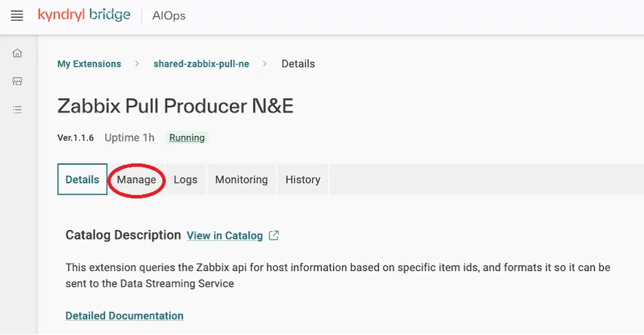Click external link icon beside View in Catalog
Viewport: 644px width, 335px height.
[x=274, y=235]
